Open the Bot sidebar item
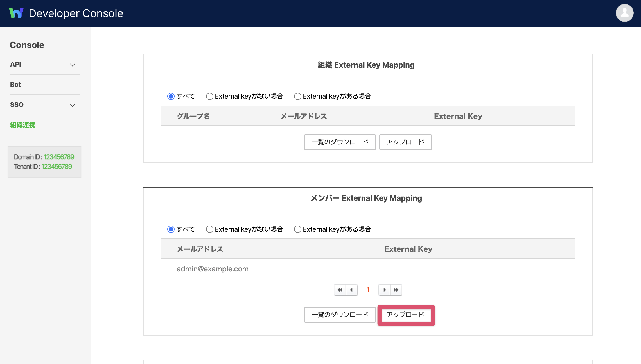 tap(15, 85)
